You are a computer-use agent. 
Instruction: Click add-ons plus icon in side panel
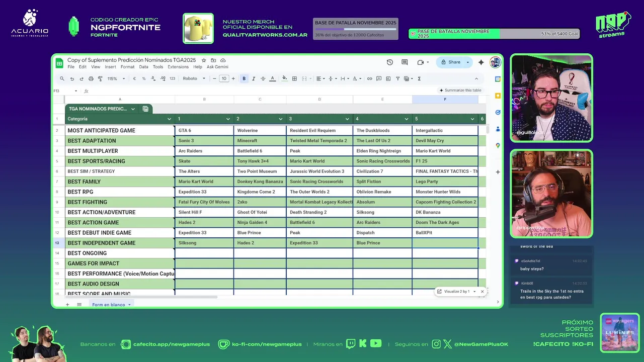[498, 172]
